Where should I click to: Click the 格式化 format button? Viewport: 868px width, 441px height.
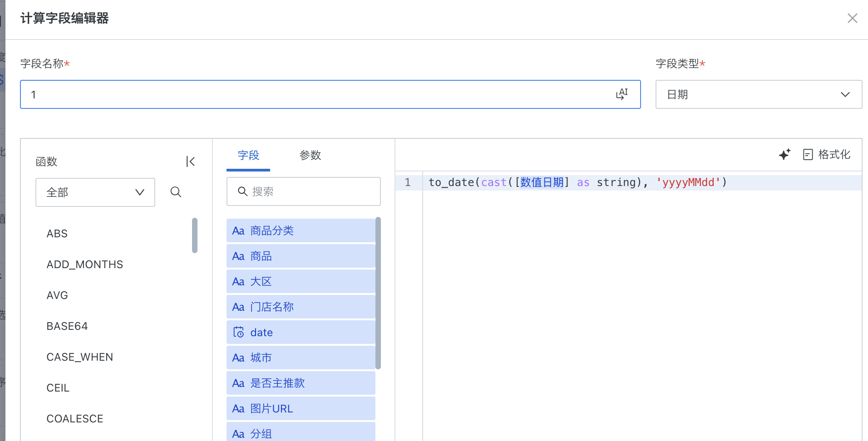(x=826, y=155)
